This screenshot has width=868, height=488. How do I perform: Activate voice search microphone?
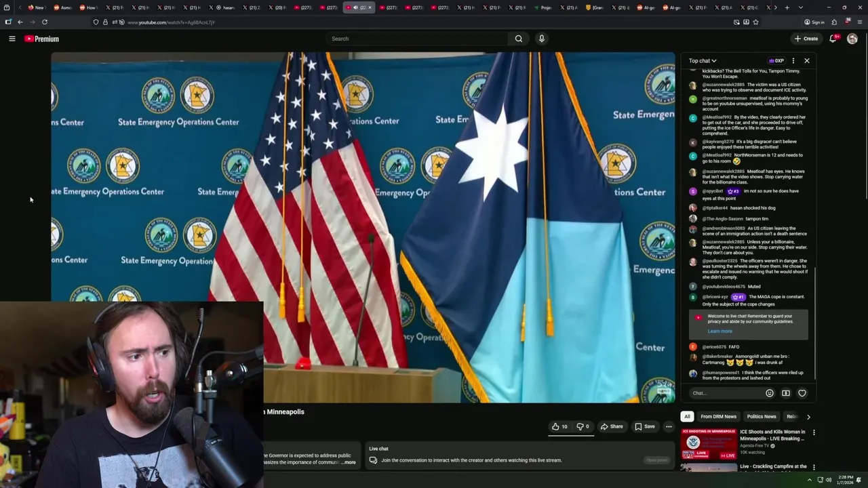[541, 39]
